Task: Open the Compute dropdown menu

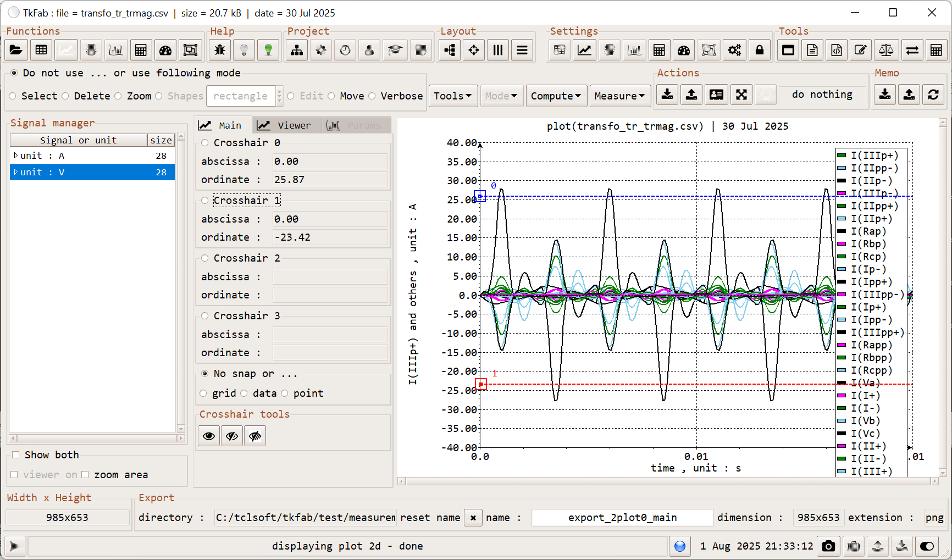Action: [x=556, y=96]
